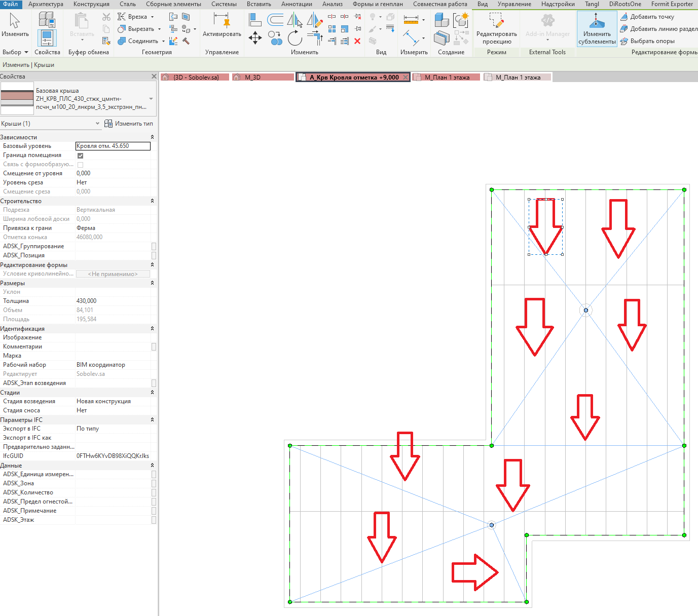Open the Вырезать dropdown arrow
The height and width of the screenshot is (616, 698).
(159, 29)
